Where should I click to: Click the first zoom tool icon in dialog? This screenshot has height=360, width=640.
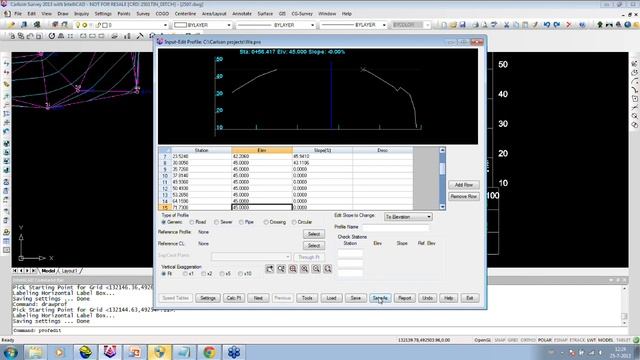(x=270, y=269)
